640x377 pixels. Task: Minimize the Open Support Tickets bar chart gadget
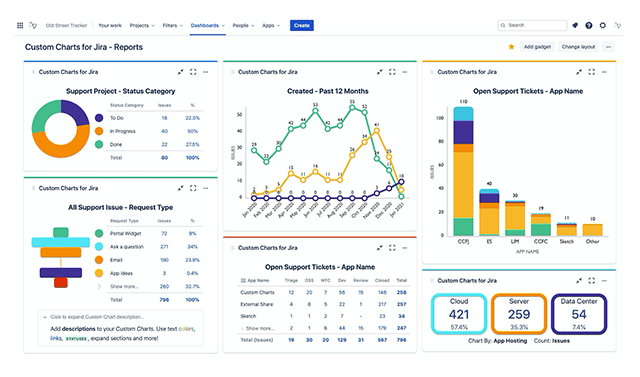click(x=579, y=72)
